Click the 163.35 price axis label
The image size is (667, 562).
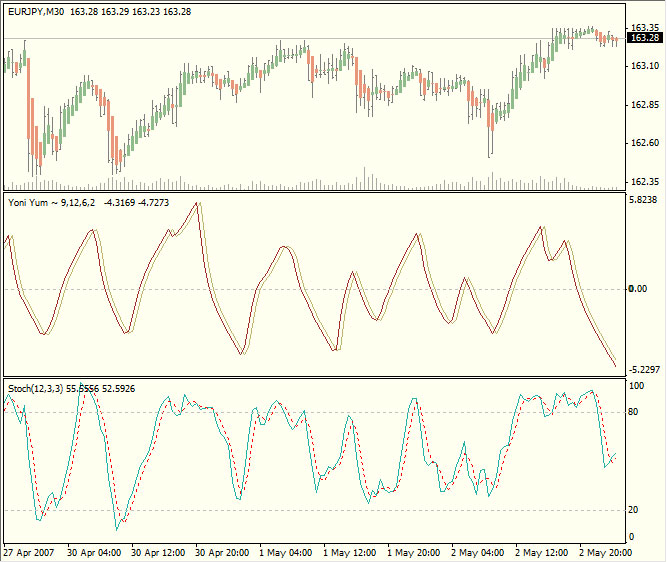click(645, 28)
